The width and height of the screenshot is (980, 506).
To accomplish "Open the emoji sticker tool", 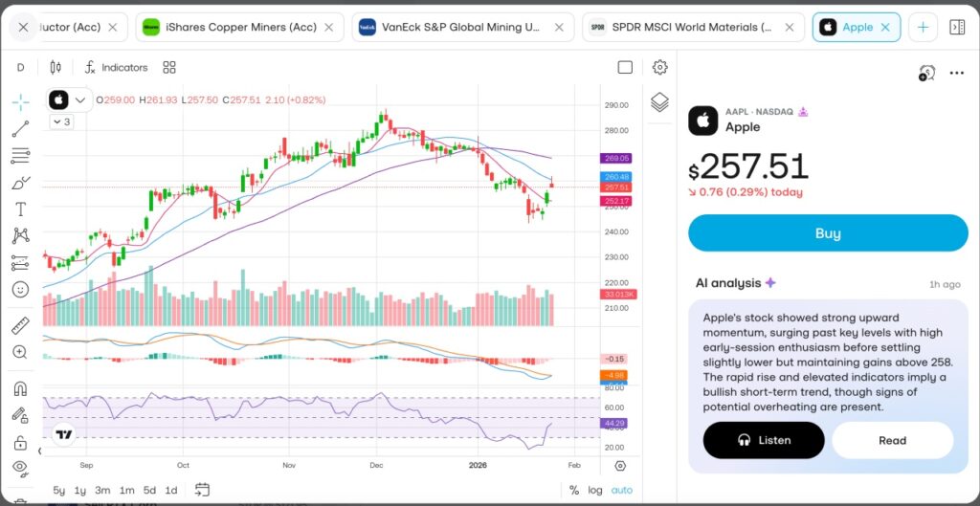I will (x=20, y=289).
